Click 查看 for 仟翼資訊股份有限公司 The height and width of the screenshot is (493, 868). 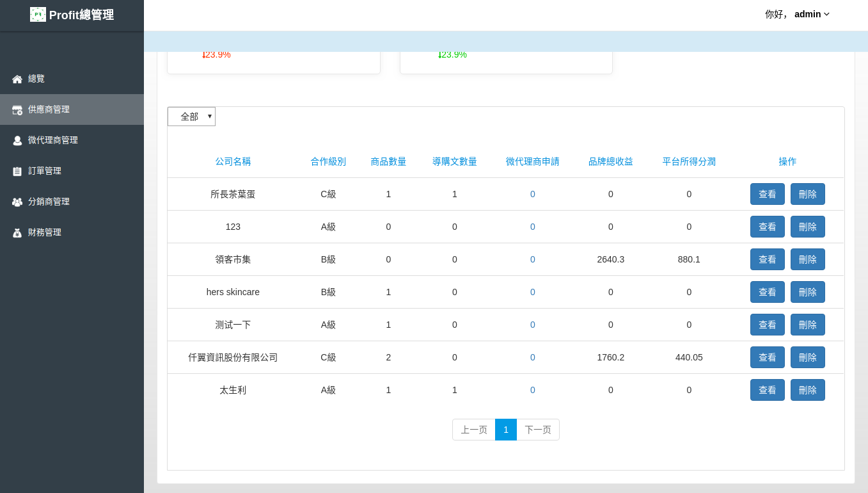768,357
